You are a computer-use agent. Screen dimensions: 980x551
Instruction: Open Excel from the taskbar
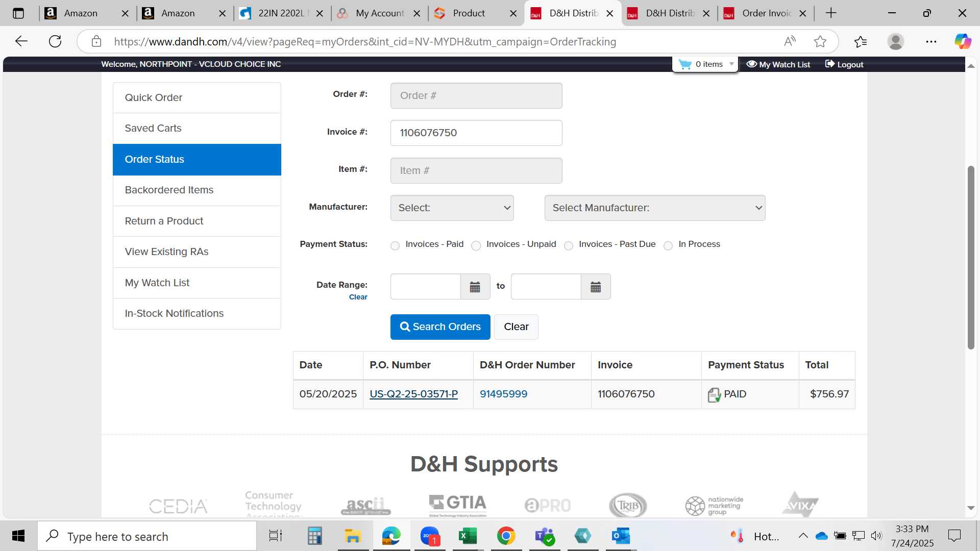(468, 536)
